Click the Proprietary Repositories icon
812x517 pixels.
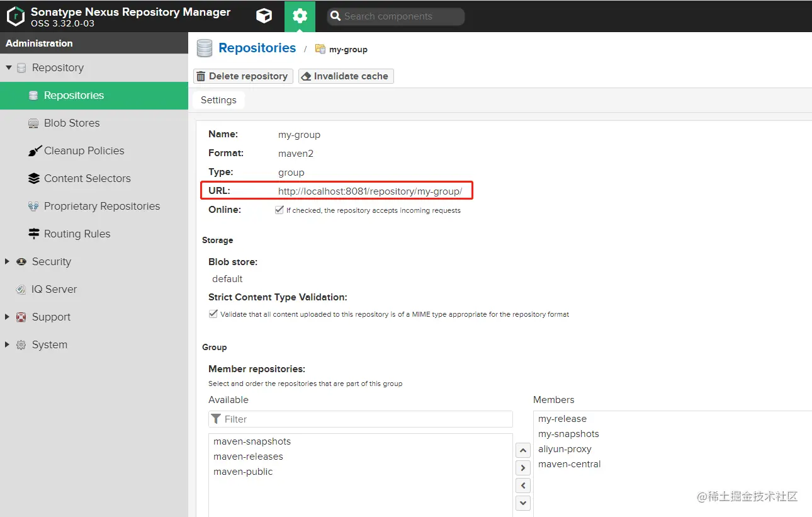pyautogui.click(x=33, y=207)
